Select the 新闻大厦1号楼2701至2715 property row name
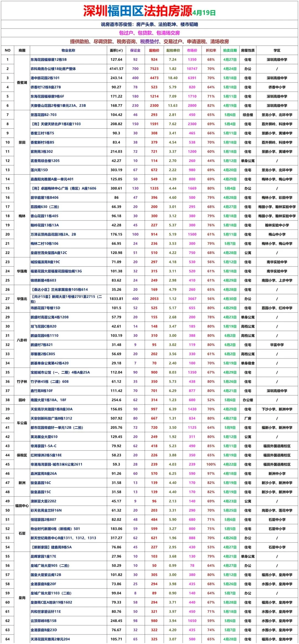This screenshot has height=644, width=299. pos(66,299)
